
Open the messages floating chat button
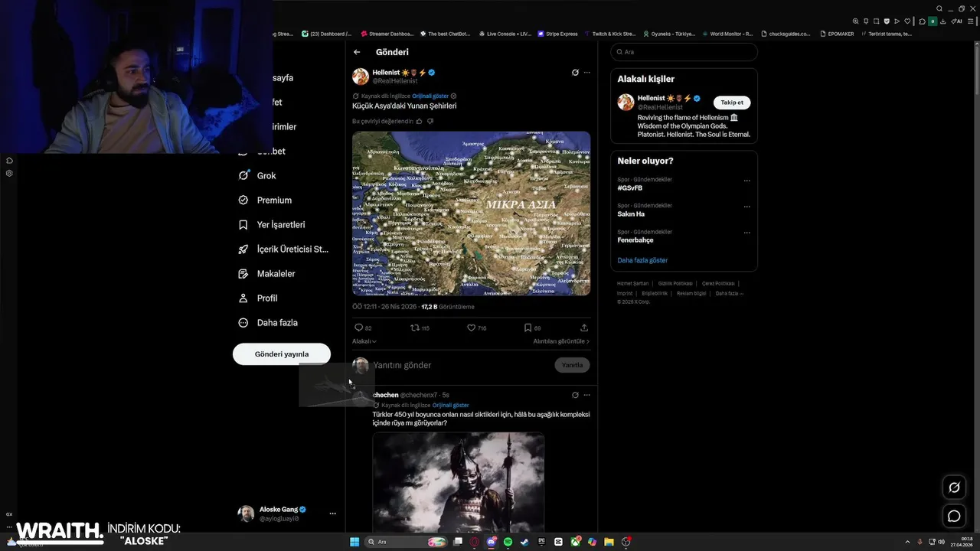(954, 516)
